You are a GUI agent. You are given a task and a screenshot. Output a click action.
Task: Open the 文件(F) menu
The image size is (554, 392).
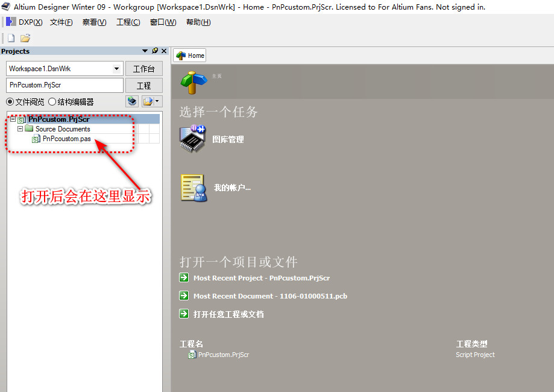tap(61, 22)
